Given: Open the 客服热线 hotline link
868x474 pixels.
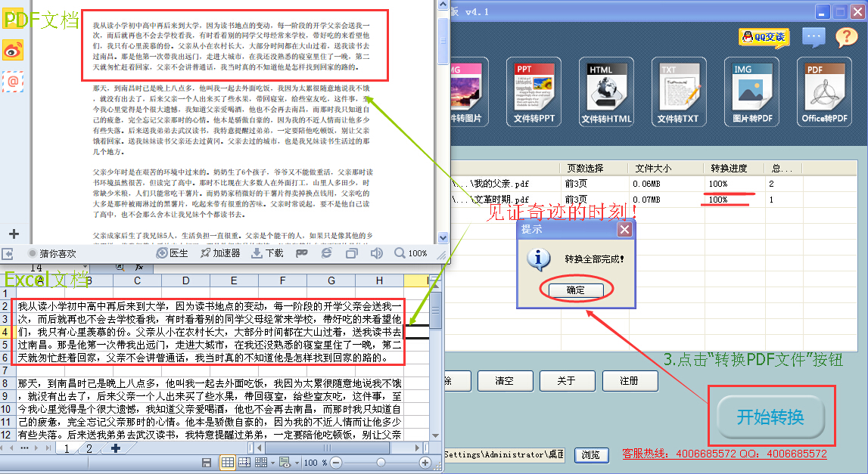Looking at the screenshot, I should click(x=725, y=454).
